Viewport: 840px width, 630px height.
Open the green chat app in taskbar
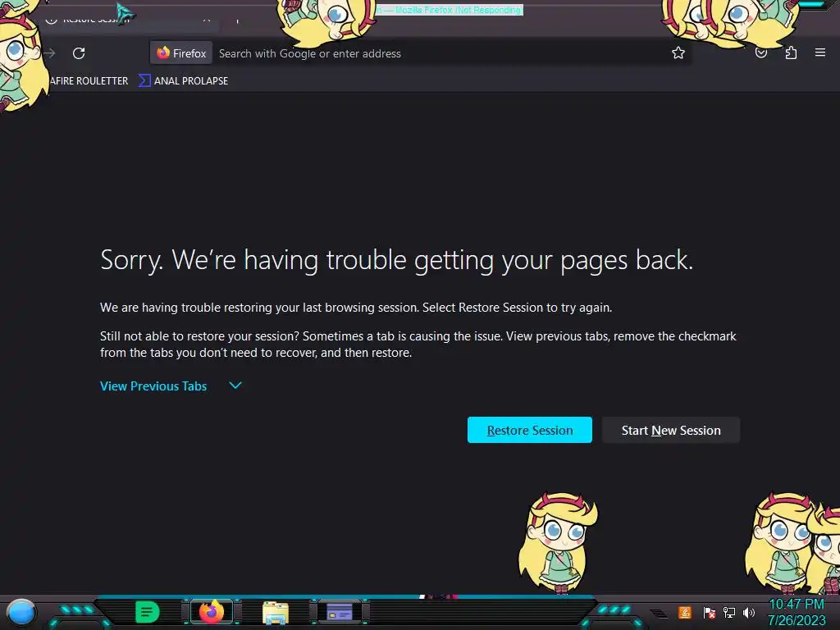148,612
